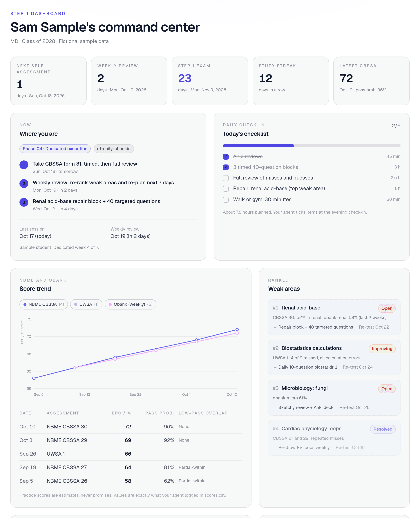Toggle the NBME CBSSA series chip
The image size is (420, 518).
coord(44,304)
